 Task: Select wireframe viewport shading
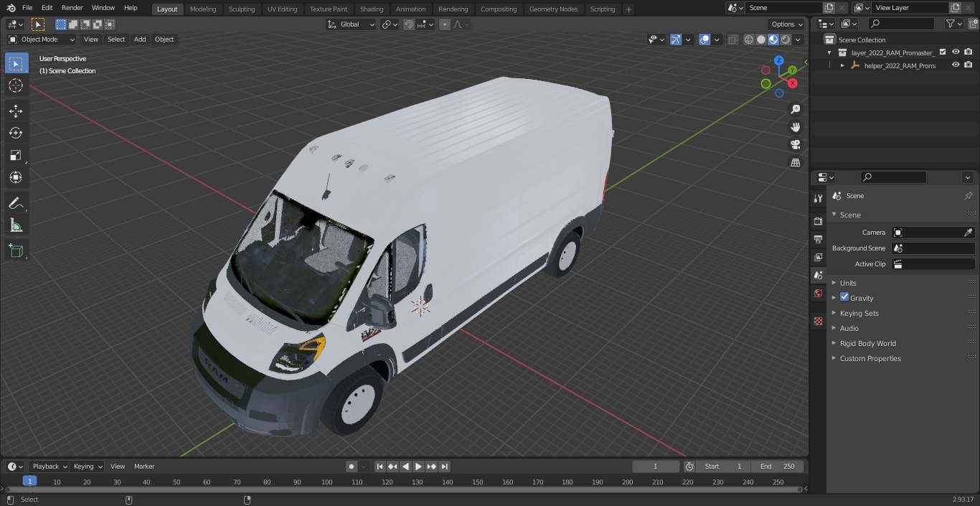click(x=749, y=39)
